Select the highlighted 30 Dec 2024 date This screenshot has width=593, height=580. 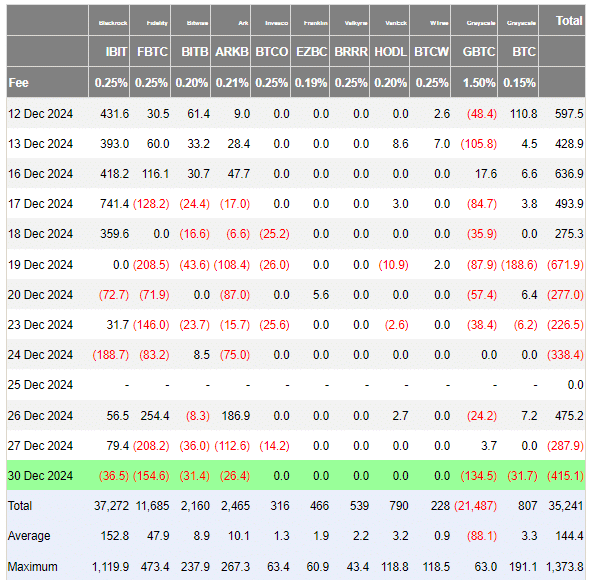click(40, 476)
